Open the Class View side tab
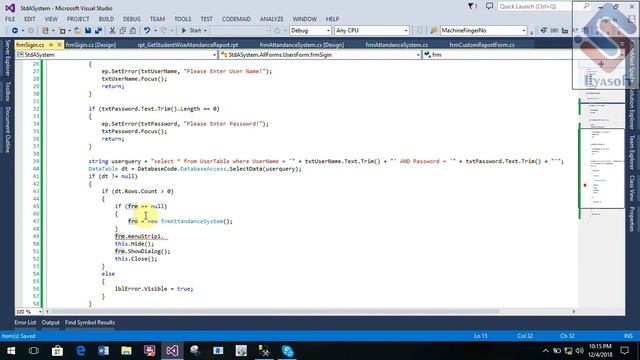 (x=632, y=188)
